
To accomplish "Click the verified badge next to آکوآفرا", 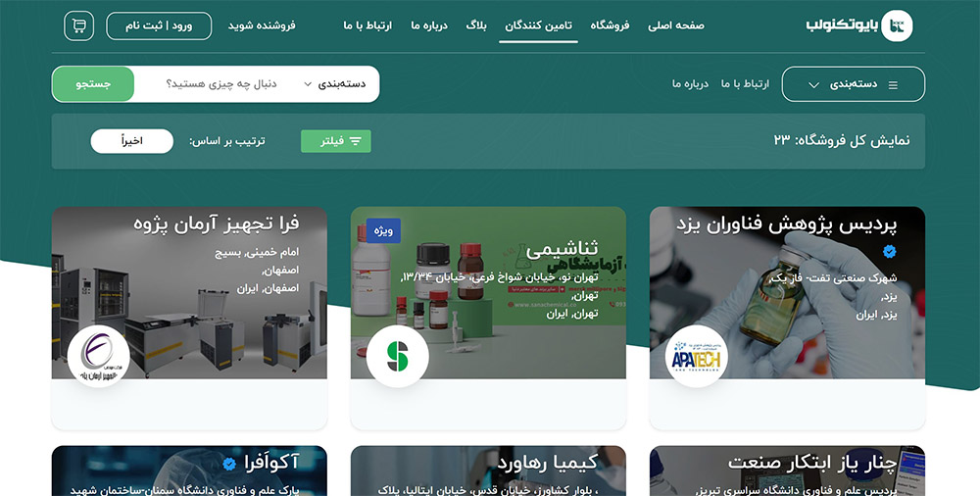I will point(230,464).
